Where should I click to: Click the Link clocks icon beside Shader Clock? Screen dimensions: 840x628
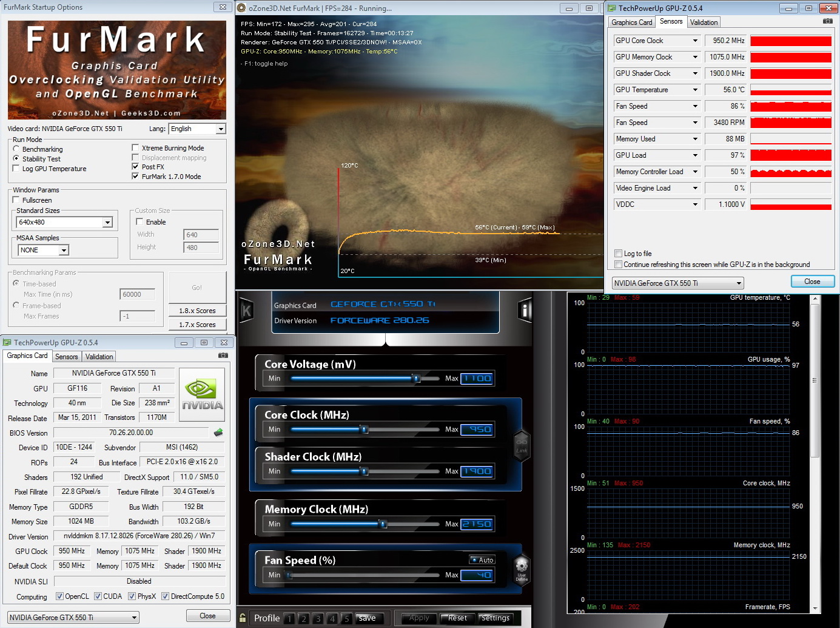pos(522,446)
